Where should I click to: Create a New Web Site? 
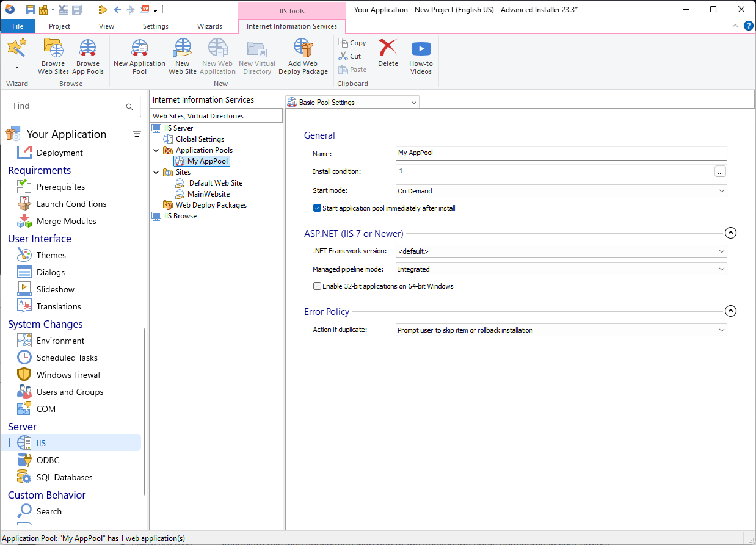(183, 56)
